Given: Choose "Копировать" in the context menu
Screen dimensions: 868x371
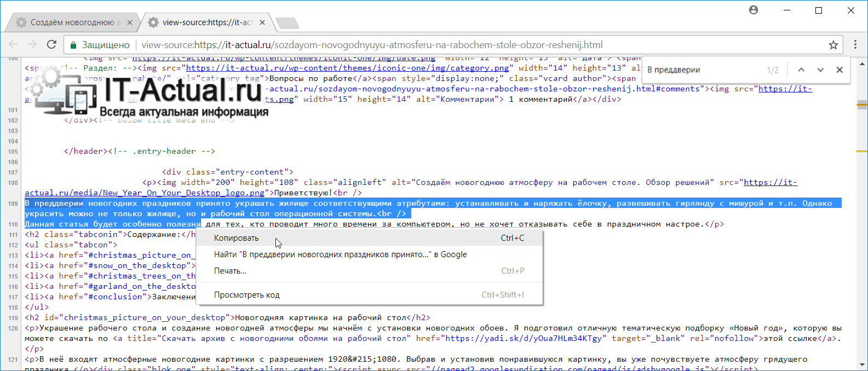Looking at the screenshot, I should point(237,238).
